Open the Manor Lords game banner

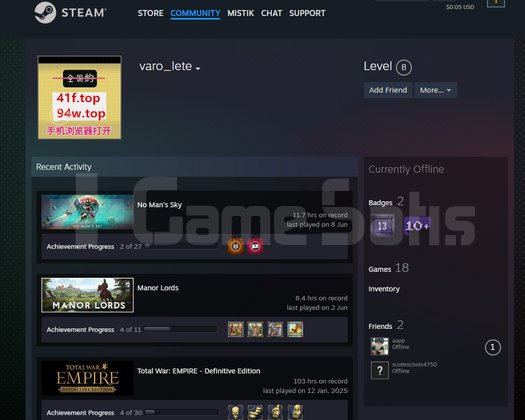(87, 295)
